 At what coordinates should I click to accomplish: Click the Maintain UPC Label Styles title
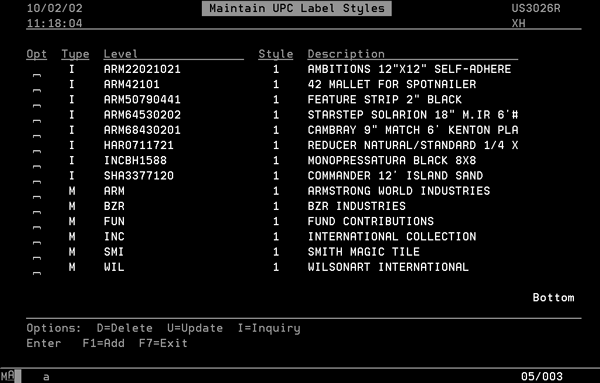point(297,8)
